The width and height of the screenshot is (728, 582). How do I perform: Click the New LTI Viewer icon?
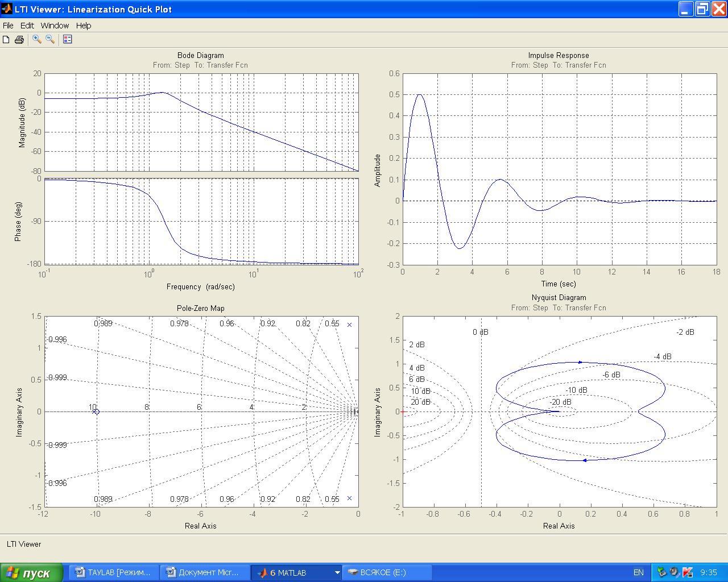coord(6,39)
